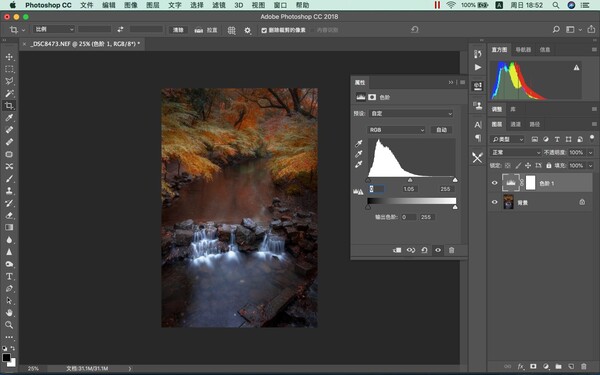
Task: Open crop overlay grid options
Action: click(232, 30)
